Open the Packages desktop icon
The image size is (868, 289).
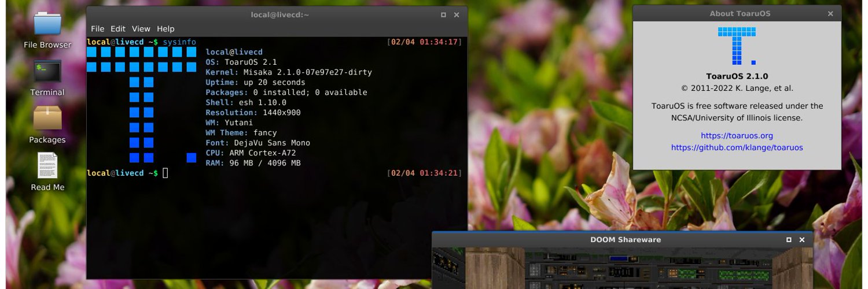[47, 125]
